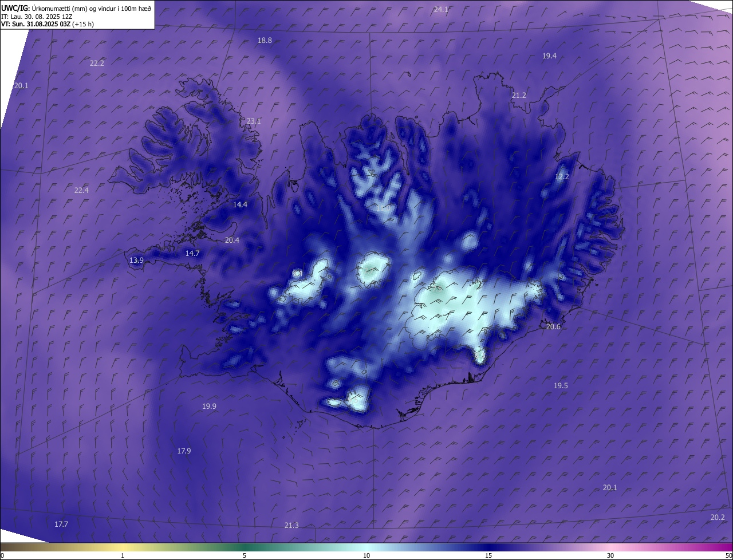
Task: Click the 14.7 value label on the map
Action: 192,254
